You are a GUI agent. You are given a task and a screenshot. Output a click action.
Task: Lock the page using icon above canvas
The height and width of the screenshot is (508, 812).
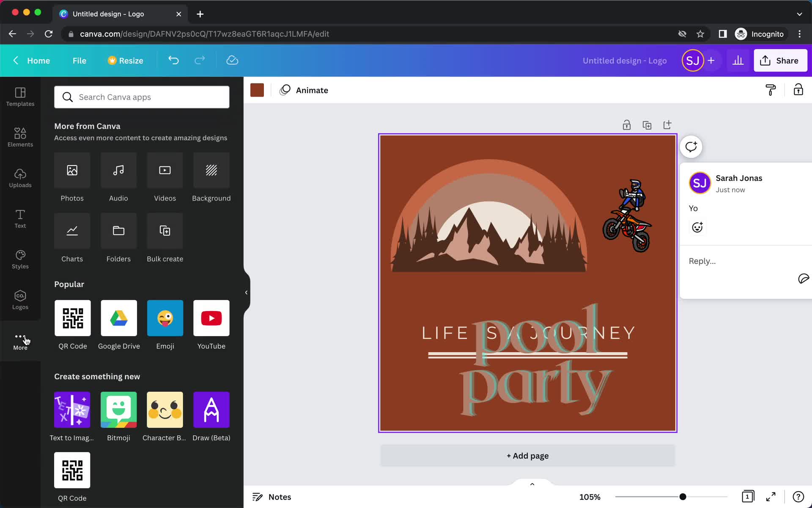tap(627, 125)
